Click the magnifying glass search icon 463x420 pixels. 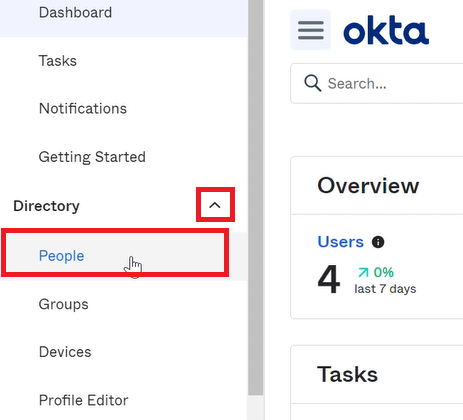pos(313,83)
